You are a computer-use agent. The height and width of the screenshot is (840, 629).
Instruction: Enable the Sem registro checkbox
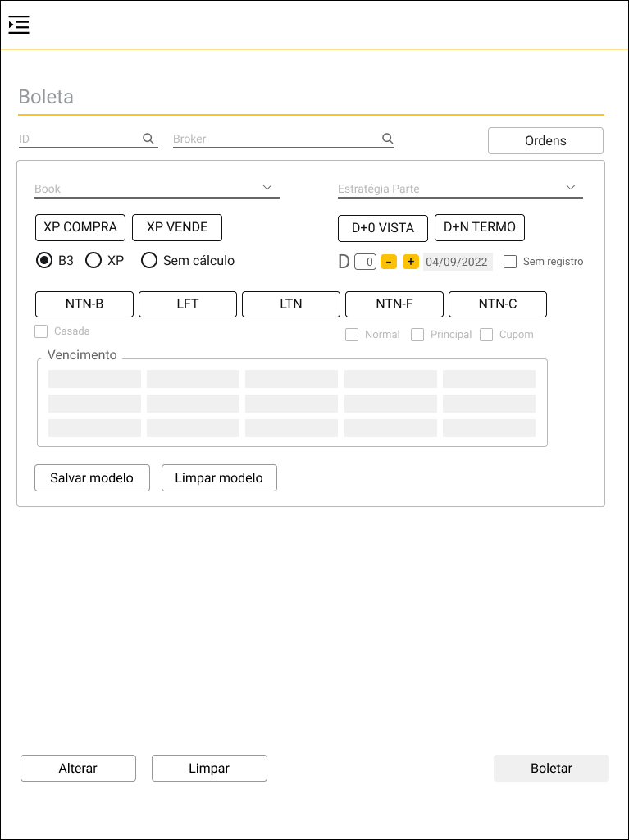[x=510, y=262]
